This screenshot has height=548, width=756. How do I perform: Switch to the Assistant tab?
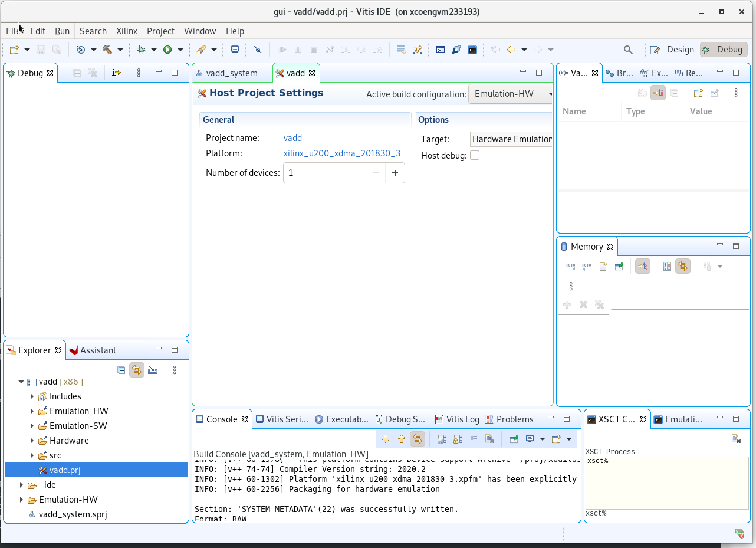(92, 350)
